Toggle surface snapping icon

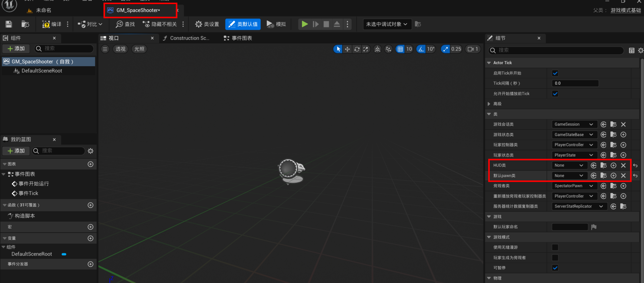388,49
